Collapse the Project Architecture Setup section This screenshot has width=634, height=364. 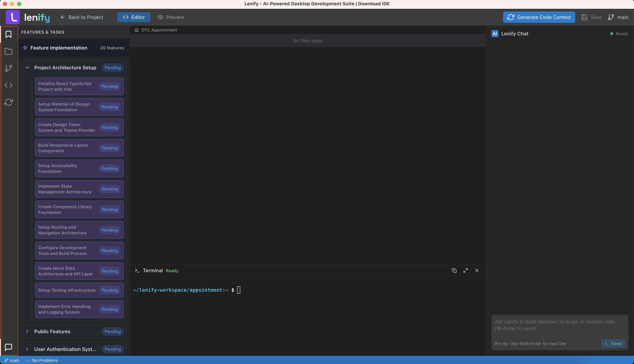[x=27, y=68]
